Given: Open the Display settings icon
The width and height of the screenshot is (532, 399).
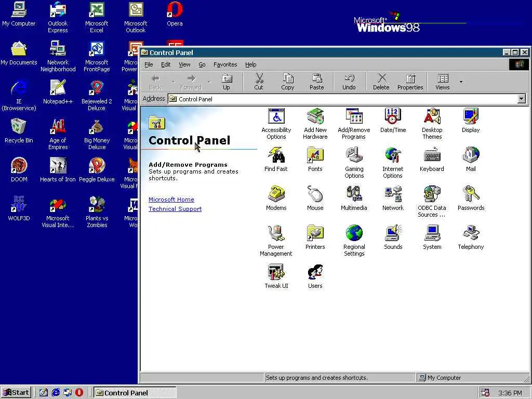Looking at the screenshot, I should 471,121.
